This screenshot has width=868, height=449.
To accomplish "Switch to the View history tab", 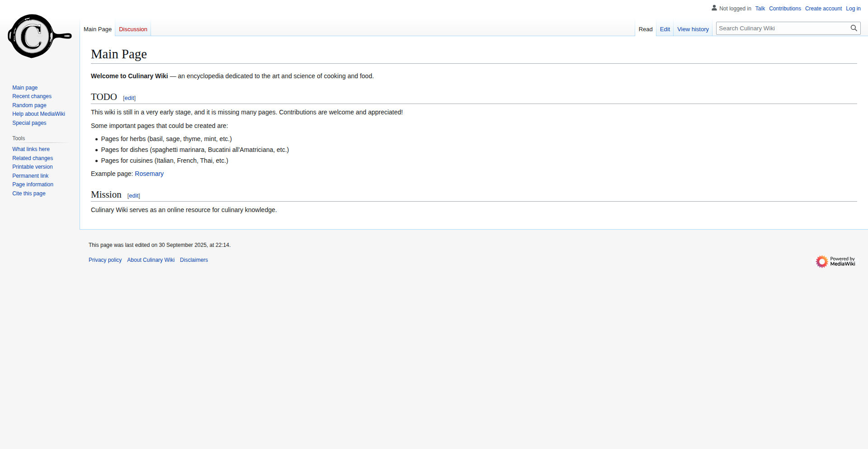I will click(x=693, y=29).
